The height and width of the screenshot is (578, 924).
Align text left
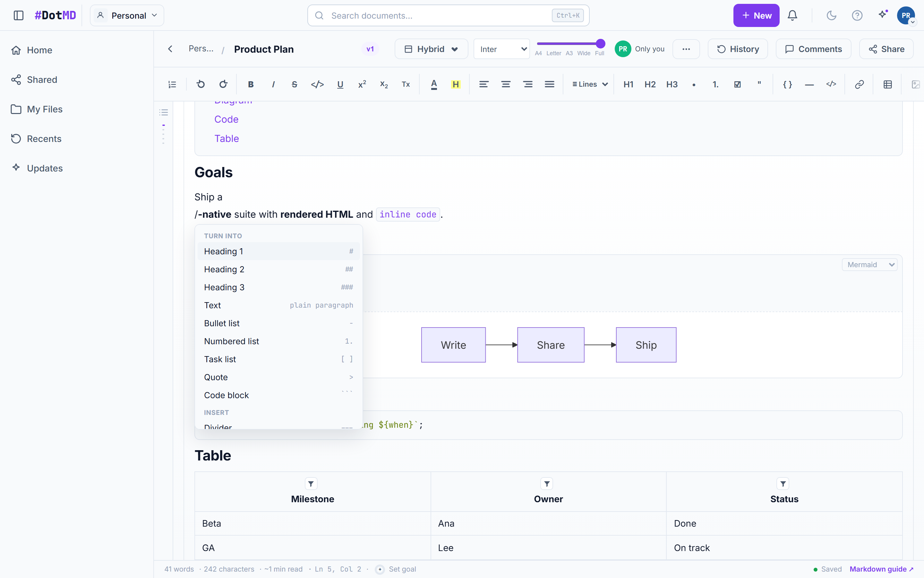pos(484,84)
